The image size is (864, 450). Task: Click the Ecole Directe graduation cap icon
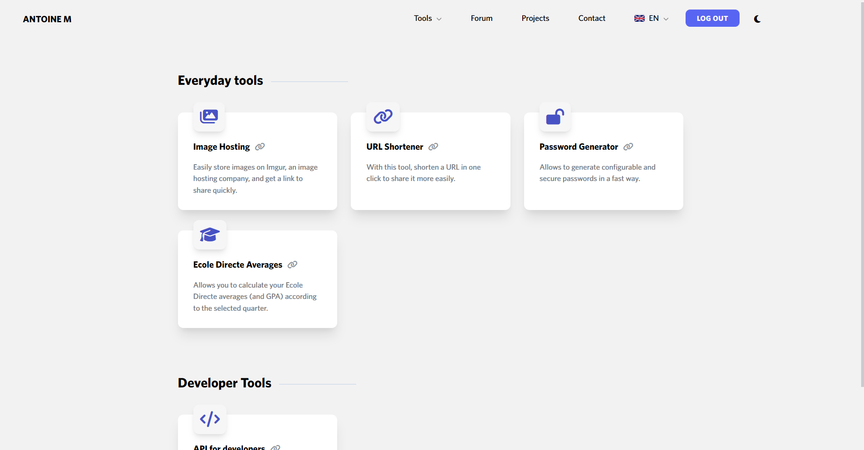point(209,235)
